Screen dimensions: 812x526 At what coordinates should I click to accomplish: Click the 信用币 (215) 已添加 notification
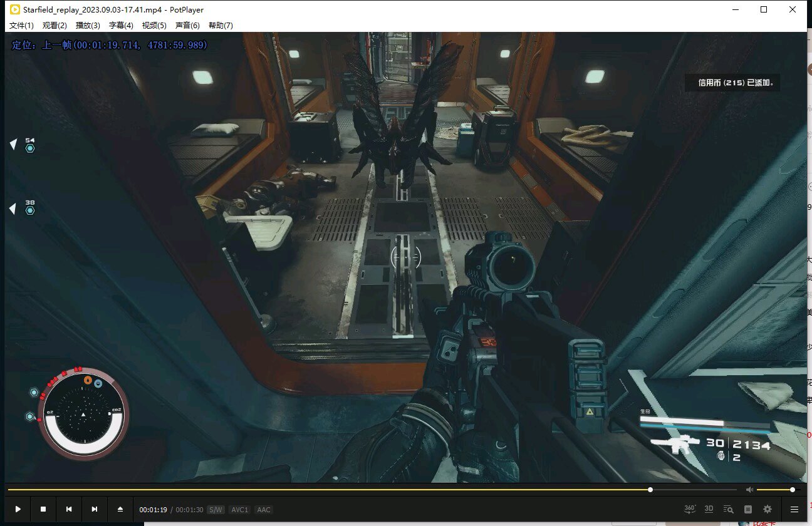(x=732, y=83)
